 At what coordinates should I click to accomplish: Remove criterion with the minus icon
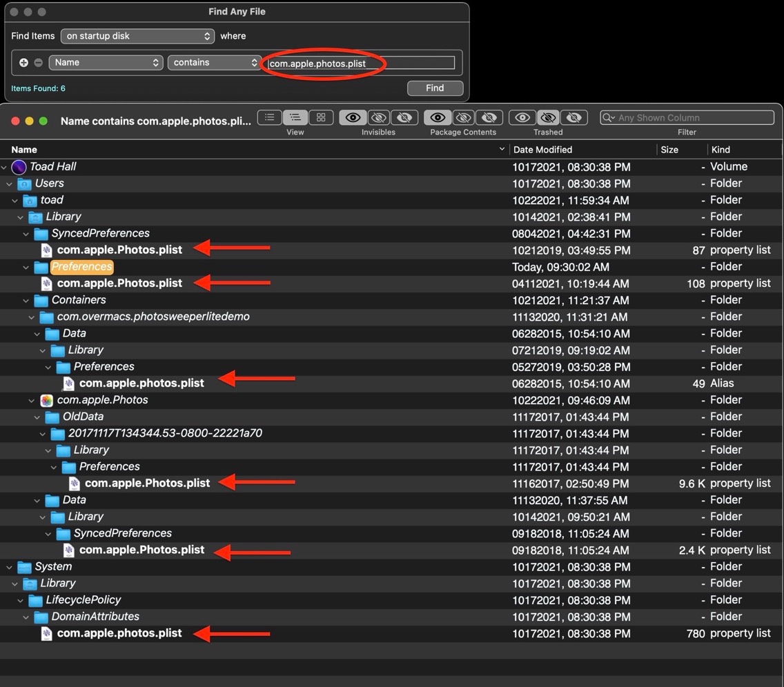[39, 63]
